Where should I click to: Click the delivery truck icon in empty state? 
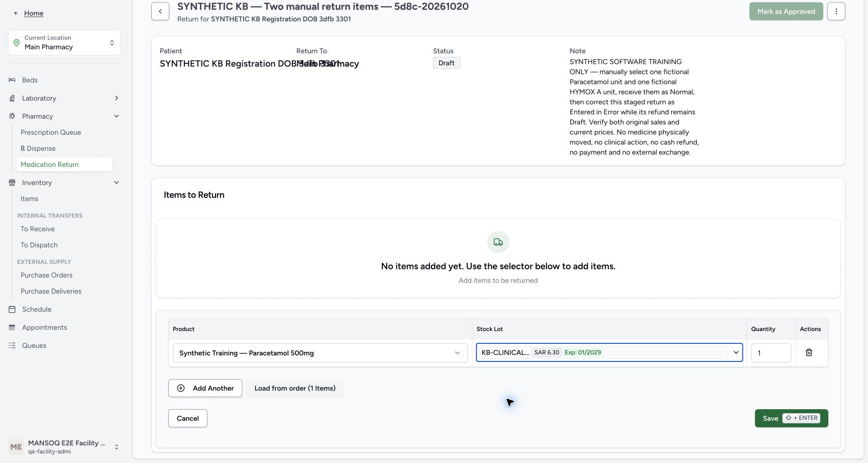[x=498, y=242]
